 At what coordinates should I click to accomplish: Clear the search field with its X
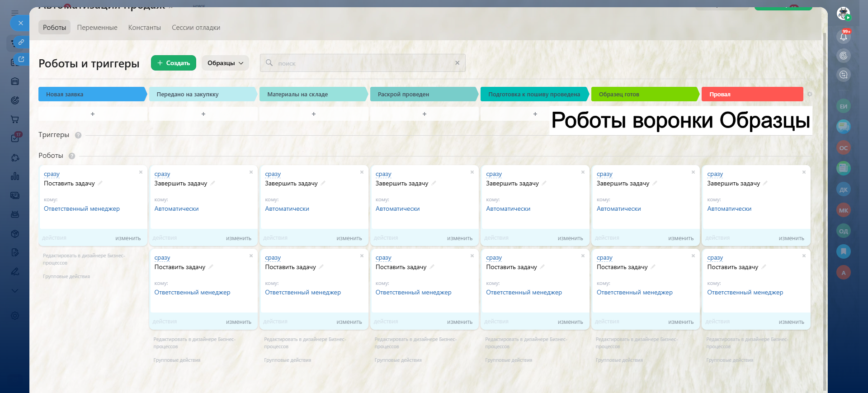click(x=457, y=63)
